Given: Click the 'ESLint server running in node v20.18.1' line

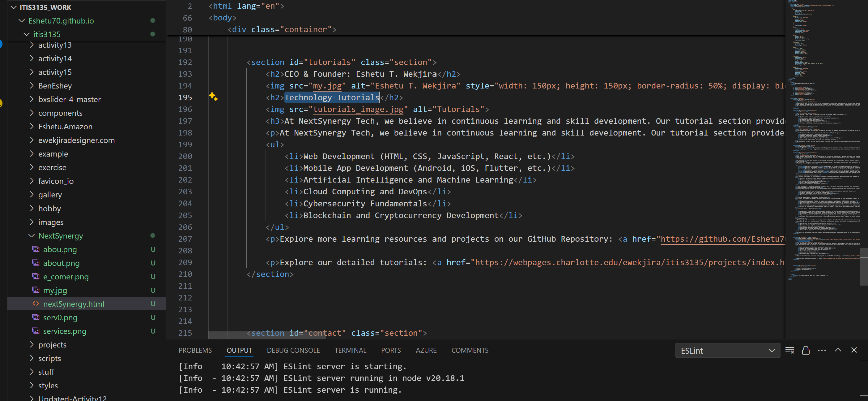Looking at the screenshot, I should 321,378.
